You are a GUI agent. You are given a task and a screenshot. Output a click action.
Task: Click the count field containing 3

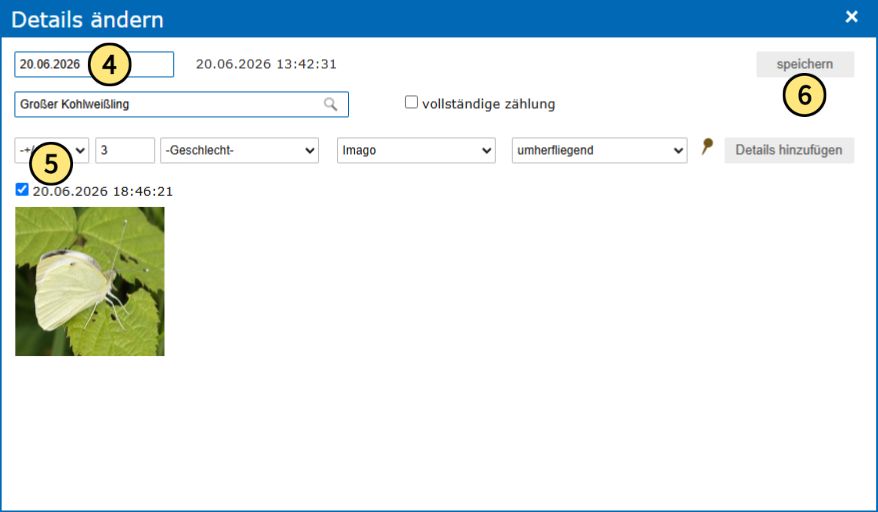[x=125, y=150]
